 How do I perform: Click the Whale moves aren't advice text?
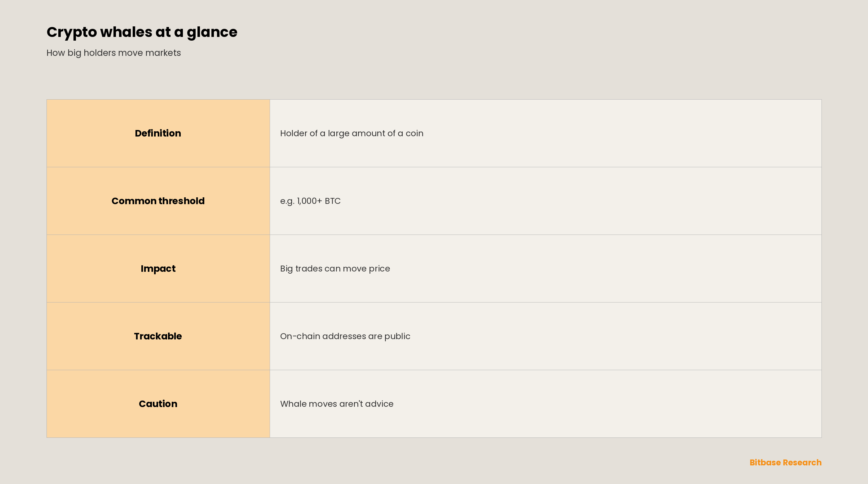(x=337, y=404)
